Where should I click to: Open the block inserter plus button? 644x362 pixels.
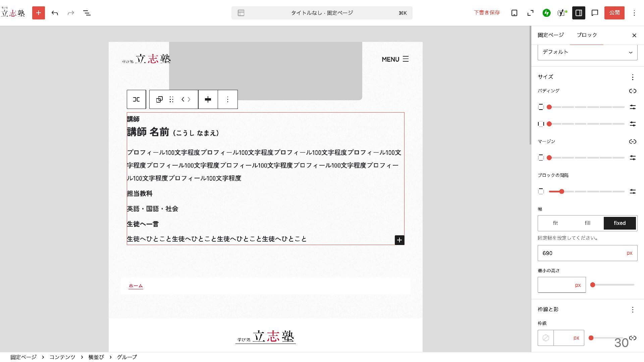coord(39,13)
